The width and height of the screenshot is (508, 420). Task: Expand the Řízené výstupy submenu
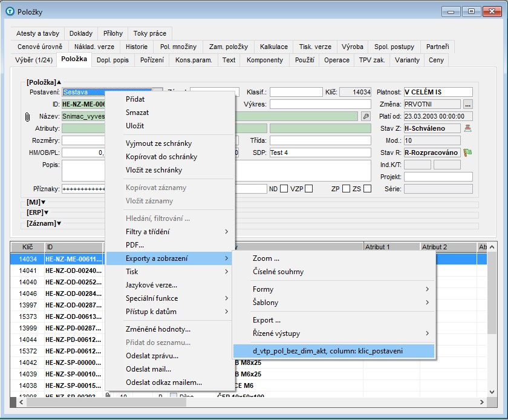click(x=334, y=333)
